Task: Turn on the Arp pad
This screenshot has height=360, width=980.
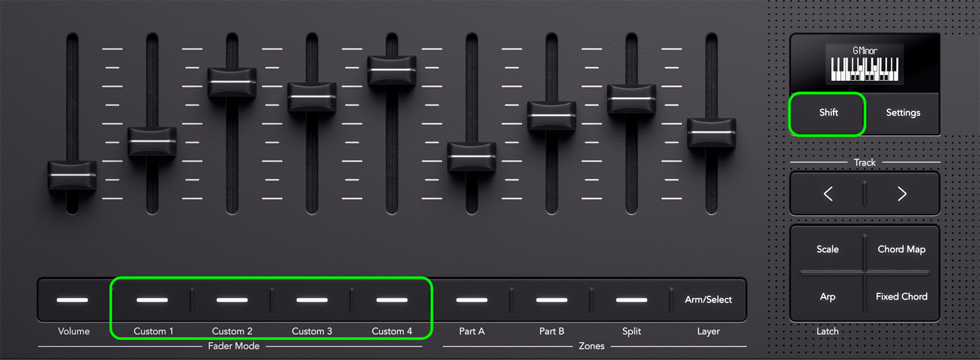Action: 828,296
